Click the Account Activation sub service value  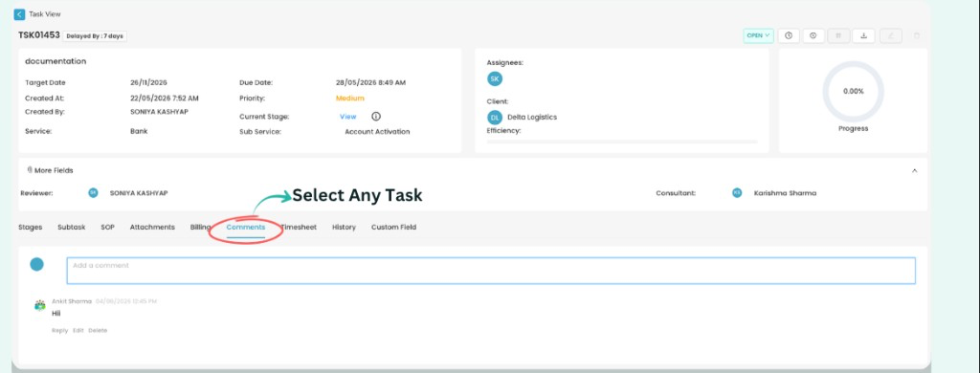coord(377,132)
